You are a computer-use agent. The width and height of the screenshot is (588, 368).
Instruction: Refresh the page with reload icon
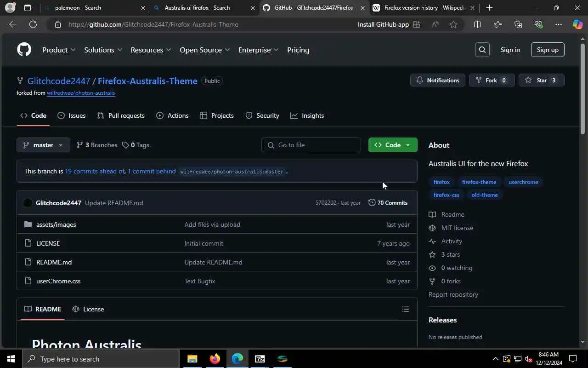tap(33, 24)
